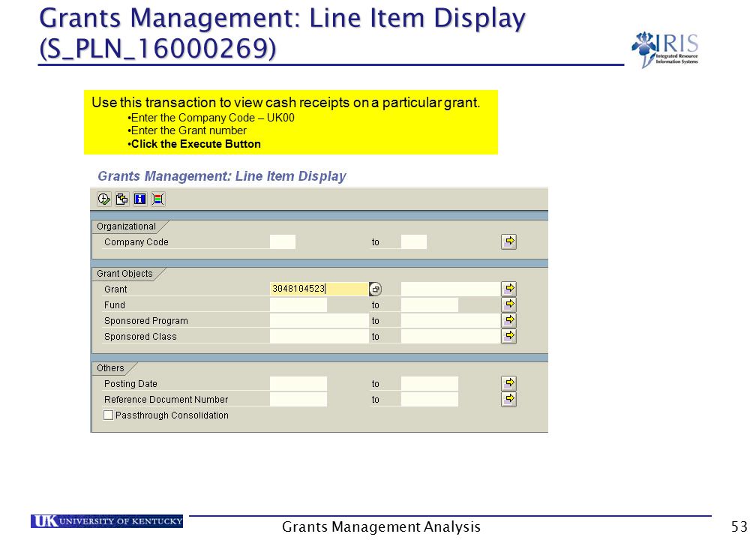
Task: Click the Company Code to field
Action: pos(414,241)
